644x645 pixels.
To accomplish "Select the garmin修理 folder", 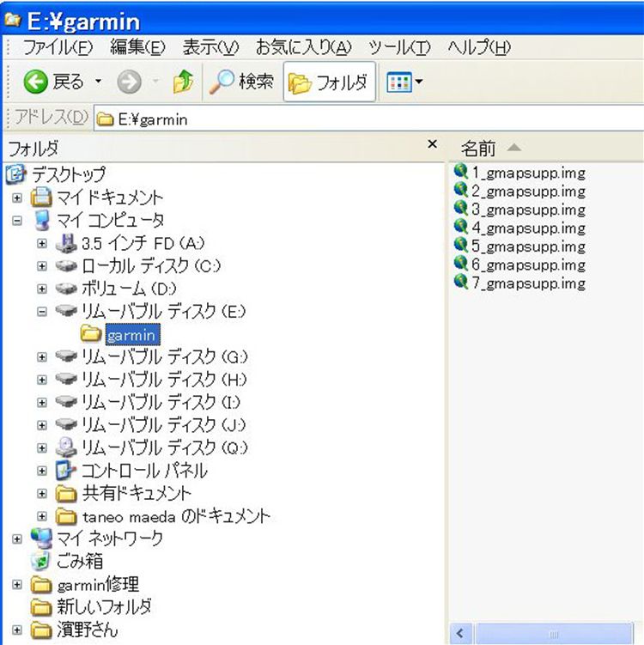I will click(98, 585).
